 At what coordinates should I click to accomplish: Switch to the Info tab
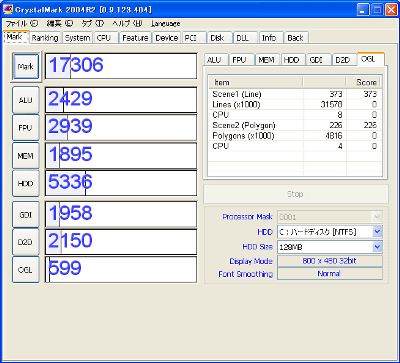pos(271,38)
